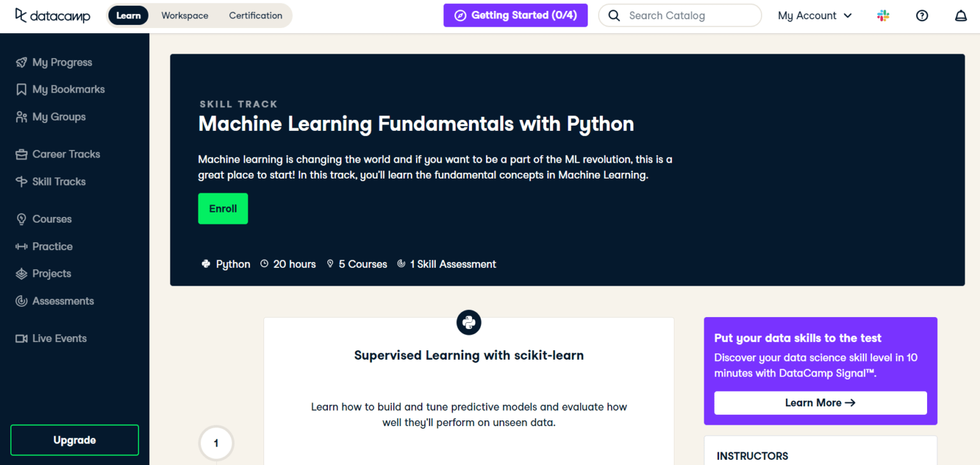Expand the My Account dropdown
The image size is (980, 465).
click(815, 15)
